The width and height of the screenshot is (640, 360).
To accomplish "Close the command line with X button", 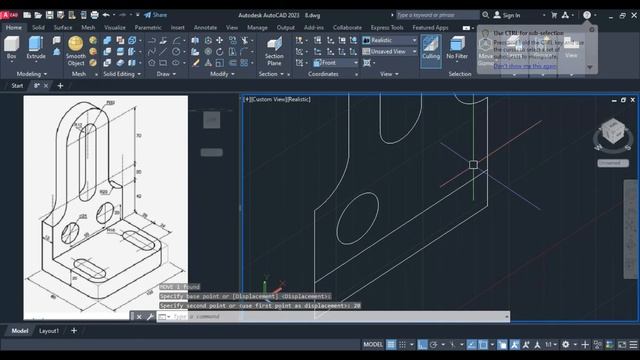I will (139, 316).
